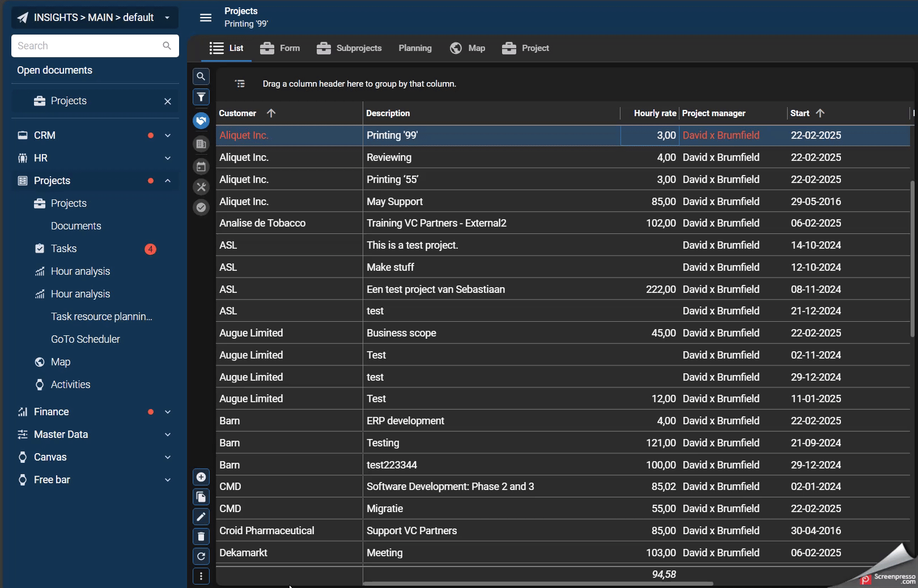Click the copy record icon

click(201, 497)
